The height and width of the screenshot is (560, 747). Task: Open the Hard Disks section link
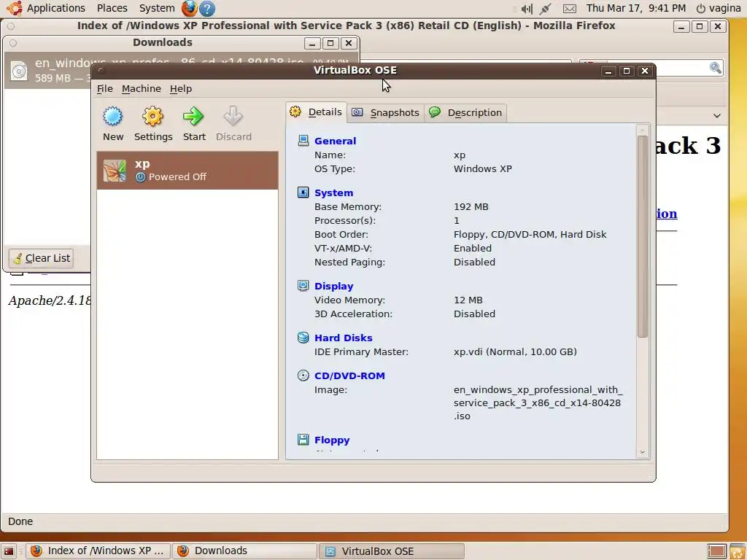pos(343,338)
